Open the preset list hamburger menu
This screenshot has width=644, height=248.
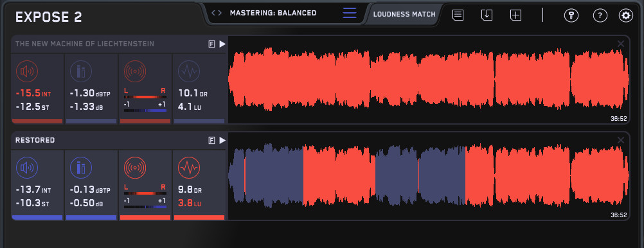click(350, 13)
